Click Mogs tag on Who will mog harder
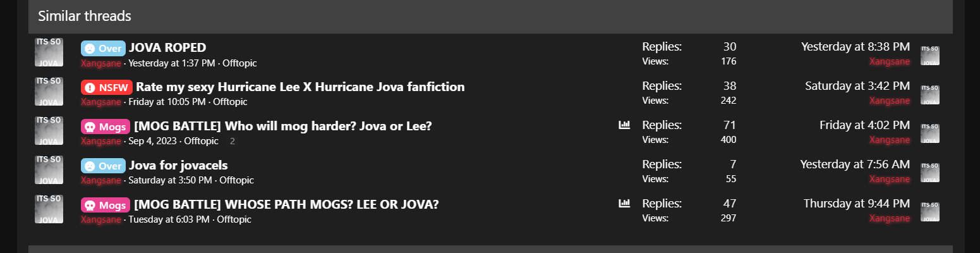Screen dimensions: 980x253 pyautogui.click(x=106, y=126)
